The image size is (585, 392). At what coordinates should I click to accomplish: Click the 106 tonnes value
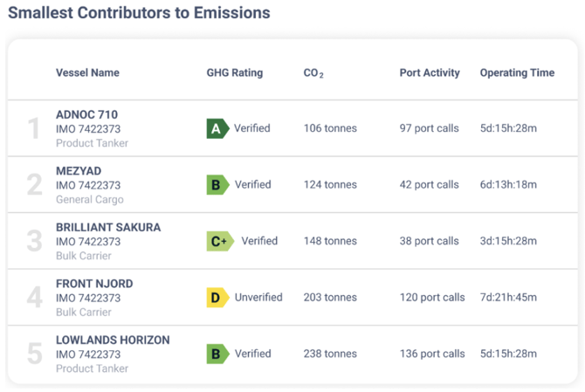[330, 128]
